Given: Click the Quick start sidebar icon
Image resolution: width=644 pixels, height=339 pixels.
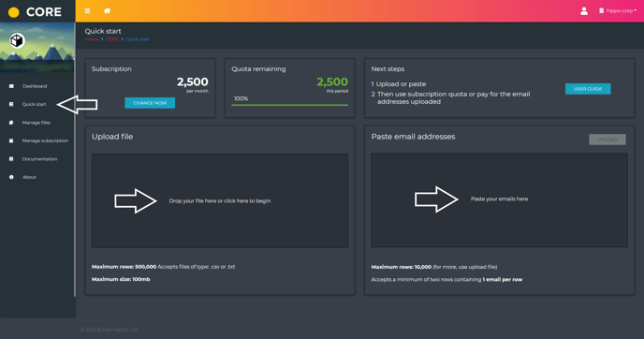Looking at the screenshot, I should click(11, 104).
